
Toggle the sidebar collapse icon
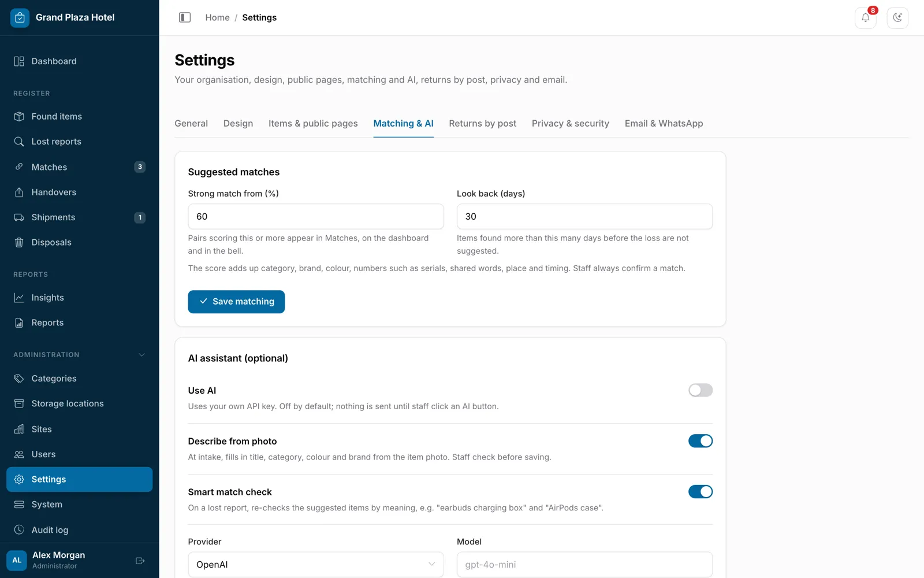(x=185, y=17)
